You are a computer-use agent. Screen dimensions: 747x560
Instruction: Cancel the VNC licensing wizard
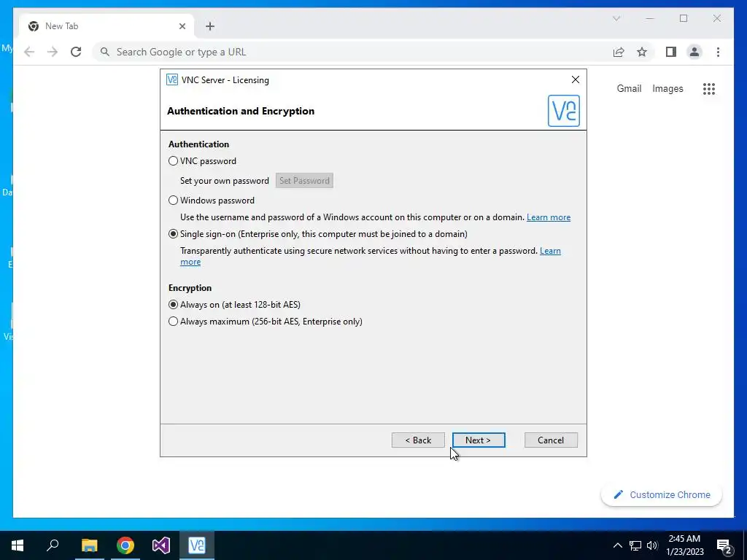551,440
